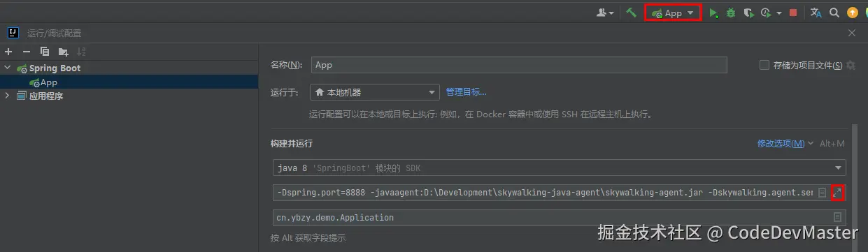Image resolution: width=868 pixels, height=252 pixels.
Task: Collapse the Spring Boot tree node
Action: [x=8, y=68]
